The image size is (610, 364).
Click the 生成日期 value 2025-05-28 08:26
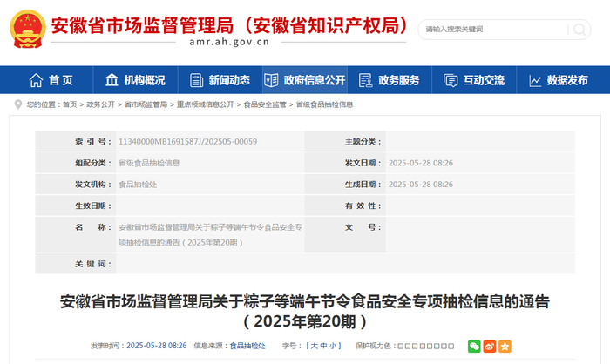click(x=421, y=185)
